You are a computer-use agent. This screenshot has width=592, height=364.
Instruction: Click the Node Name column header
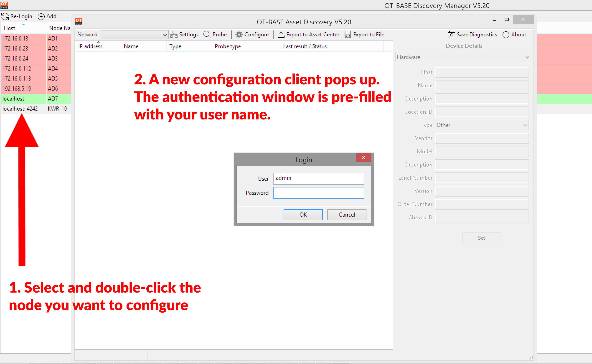[x=59, y=28]
